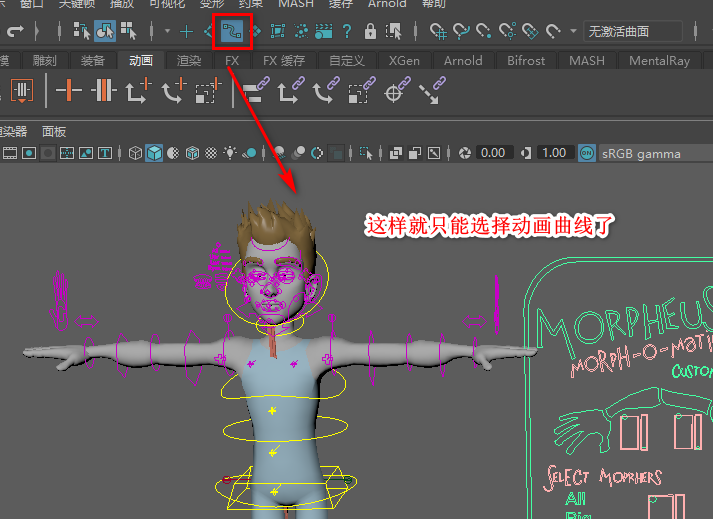Toggle resolution gate viewport icon
713x519 pixels.
coord(29,153)
